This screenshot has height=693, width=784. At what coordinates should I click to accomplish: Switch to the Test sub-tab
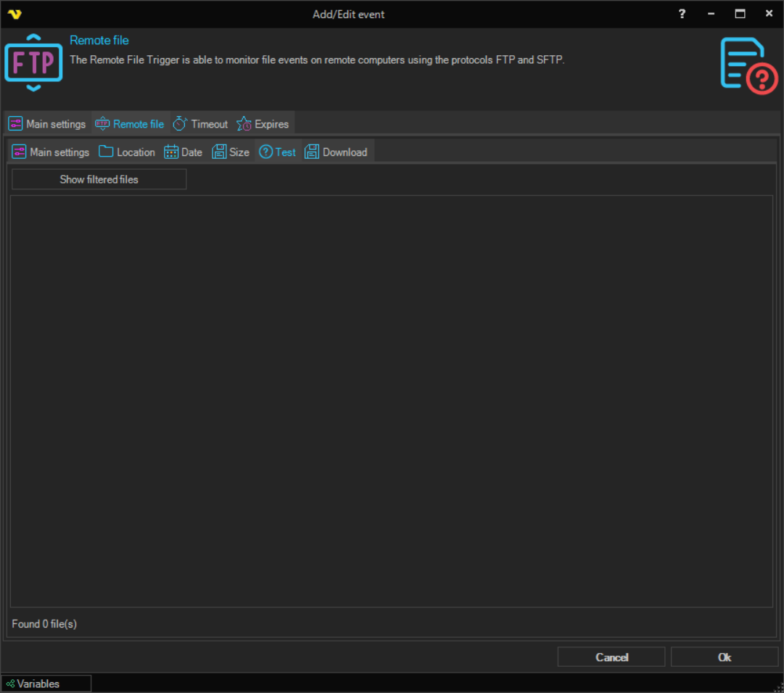coord(278,152)
